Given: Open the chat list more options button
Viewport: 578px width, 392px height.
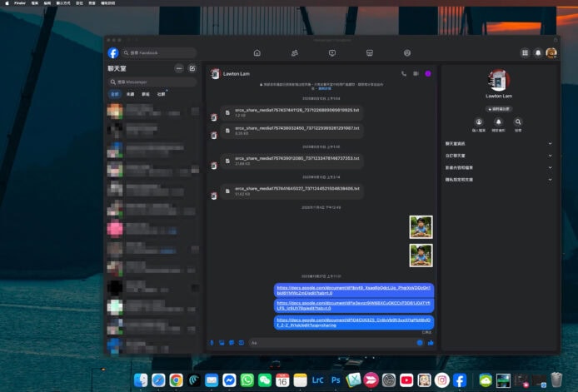Looking at the screenshot, I should [178, 68].
